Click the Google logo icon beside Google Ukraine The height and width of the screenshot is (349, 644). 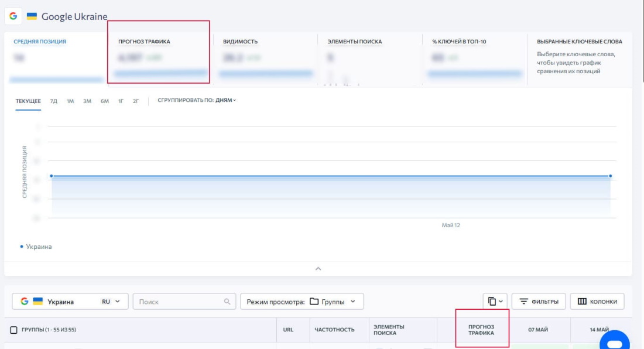point(13,16)
